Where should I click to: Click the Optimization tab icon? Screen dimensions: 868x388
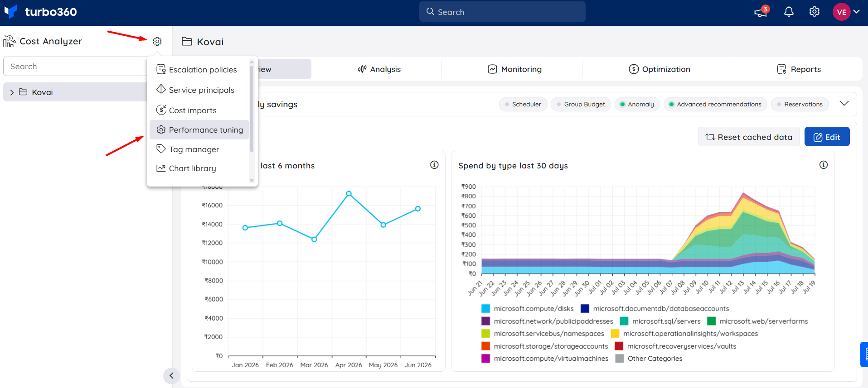[x=634, y=69]
